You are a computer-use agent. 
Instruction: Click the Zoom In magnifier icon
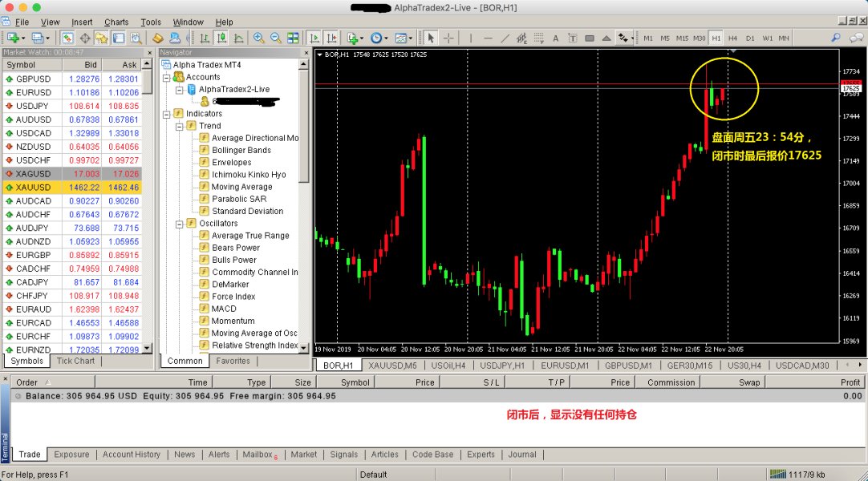[258, 38]
